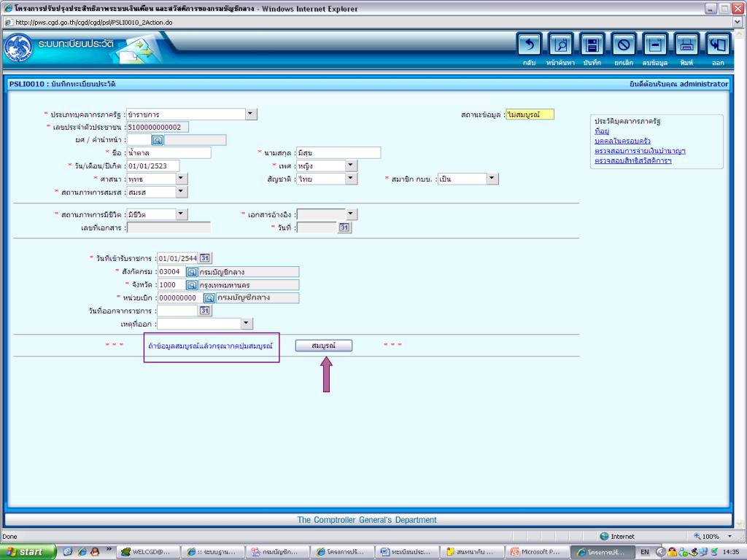
Task: Switch to the Microsoft P... taskbar window
Action: (535, 552)
